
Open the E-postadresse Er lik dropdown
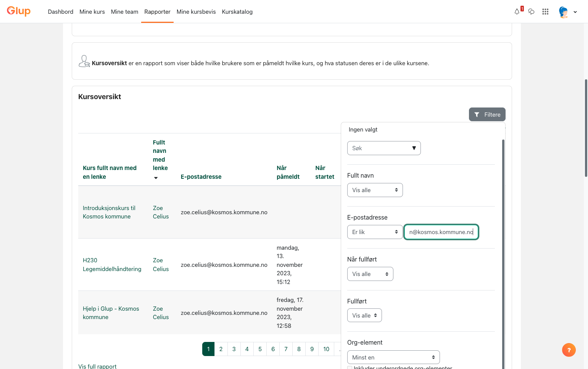pos(375,232)
